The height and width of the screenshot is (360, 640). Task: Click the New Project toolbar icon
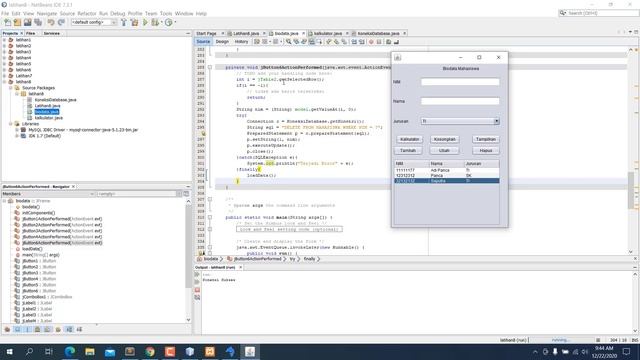(17, 22)
